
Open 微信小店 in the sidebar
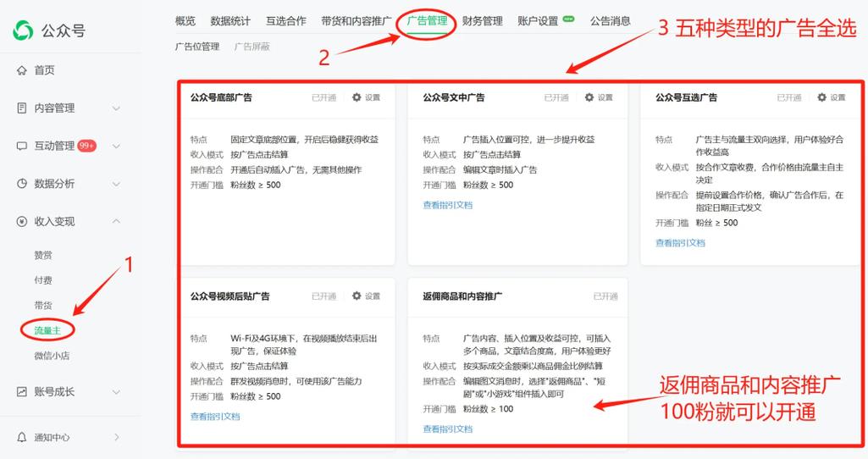tap(52, 356)
